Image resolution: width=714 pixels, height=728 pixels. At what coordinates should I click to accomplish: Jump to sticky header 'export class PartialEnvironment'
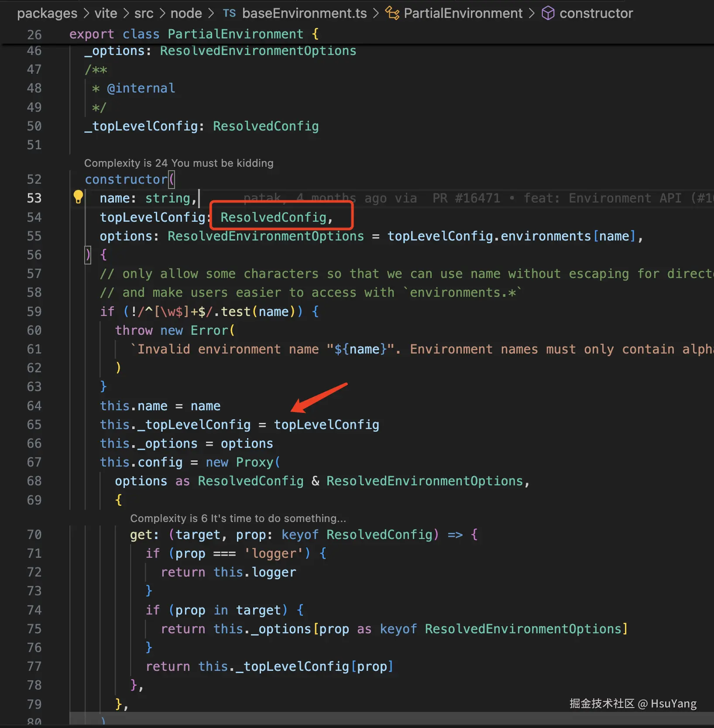pyautogui.click(x=194, y=34)
